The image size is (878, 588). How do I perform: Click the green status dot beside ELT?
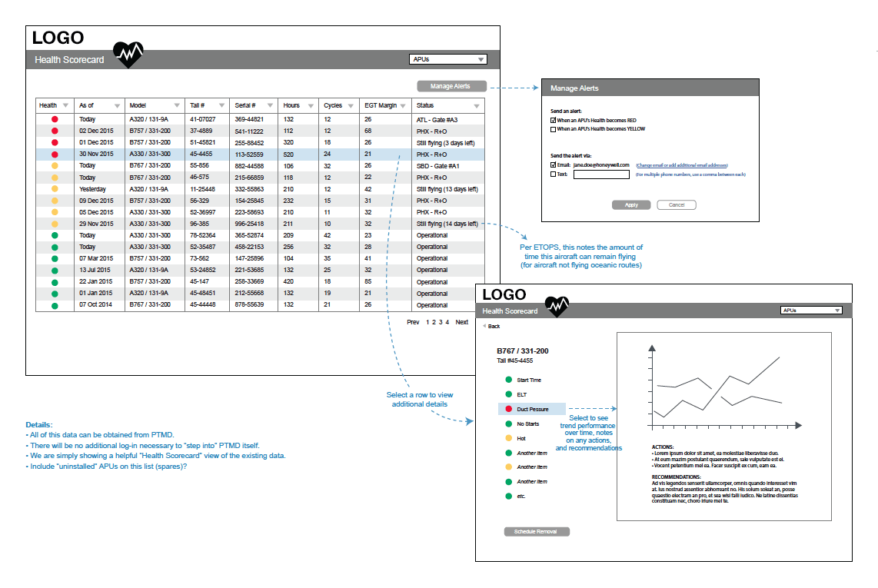pos(508,394)
